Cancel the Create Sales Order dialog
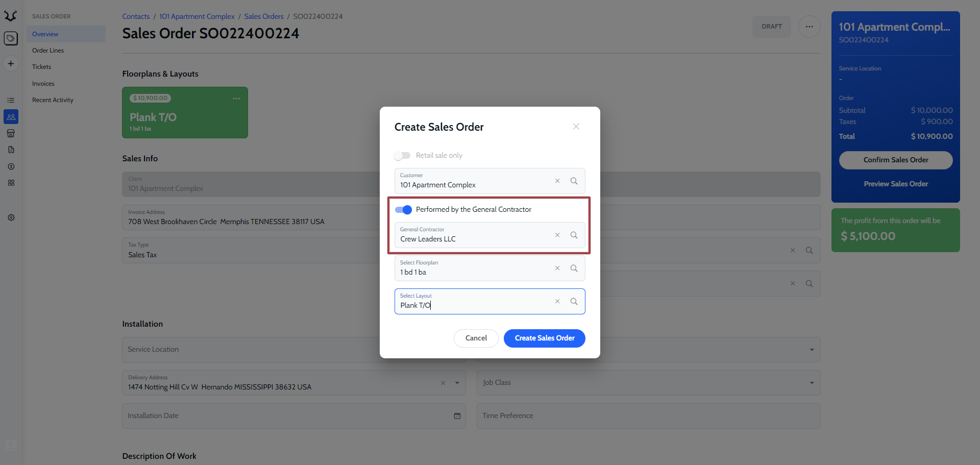980x465 pixels. tap(476, 338)
